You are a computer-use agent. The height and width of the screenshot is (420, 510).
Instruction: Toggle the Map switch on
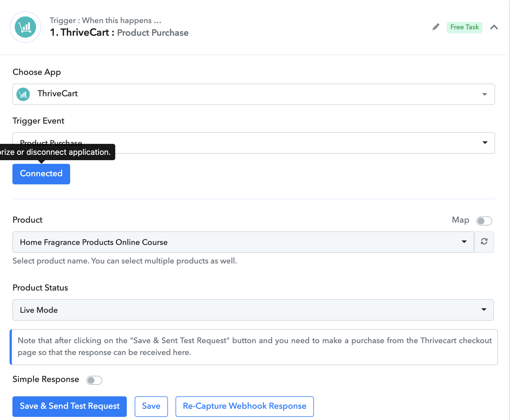[x=484, y=221]
